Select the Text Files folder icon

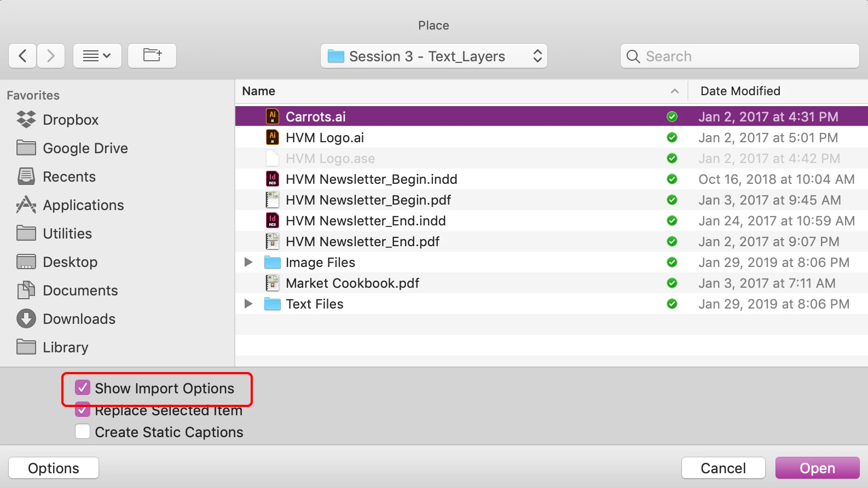point(273,304)
